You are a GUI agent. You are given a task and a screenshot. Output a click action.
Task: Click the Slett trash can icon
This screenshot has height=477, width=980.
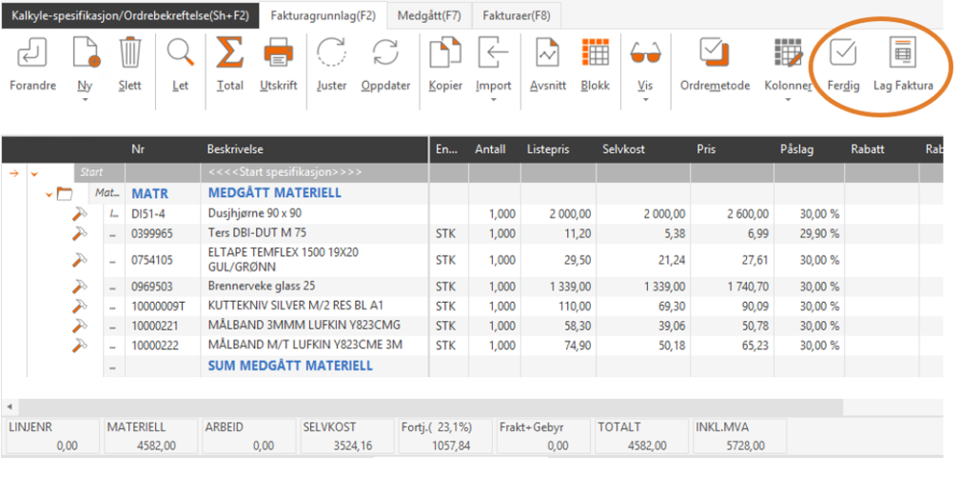(x=130, y=52)
